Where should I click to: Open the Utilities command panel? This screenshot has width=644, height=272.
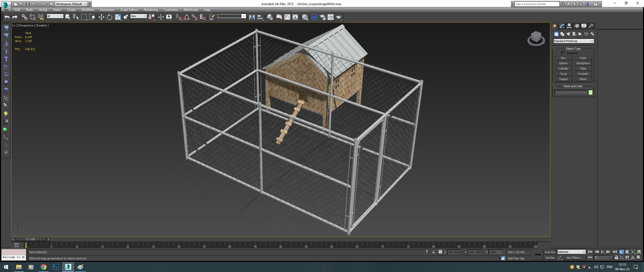pyautogui.click(x=591, y=26)
